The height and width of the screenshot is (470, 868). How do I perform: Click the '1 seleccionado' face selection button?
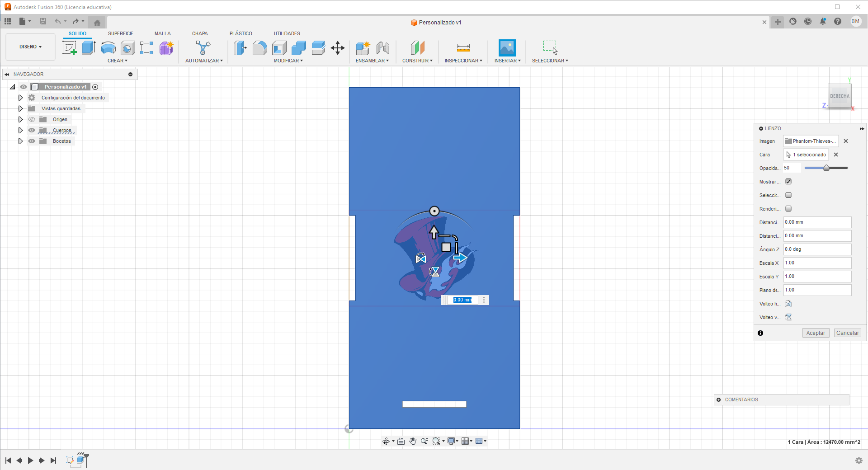pos(806,155)
